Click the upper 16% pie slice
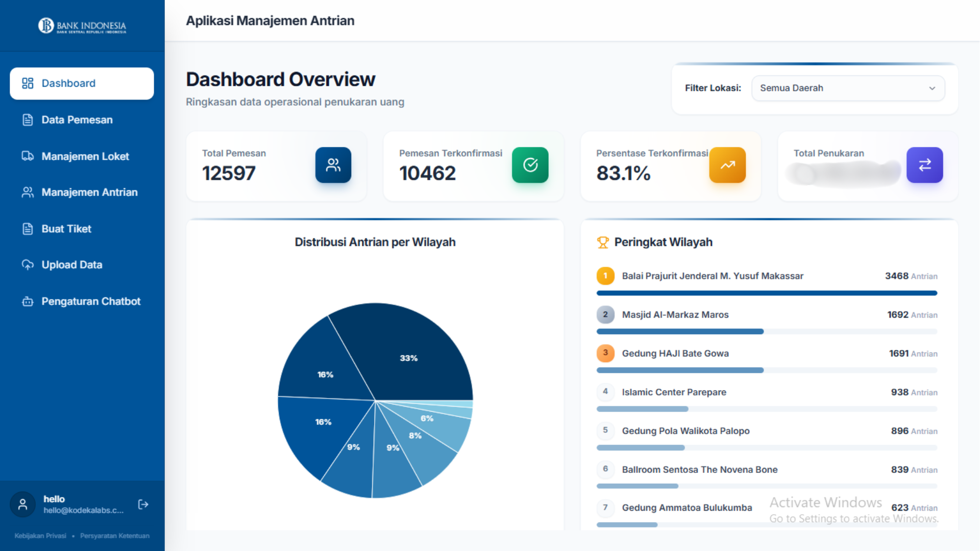This screenshot has height=551, width=980. point(325,374)
